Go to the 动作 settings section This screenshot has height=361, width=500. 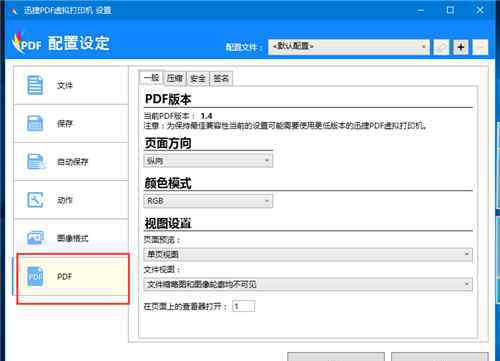[x=71, y=200]
